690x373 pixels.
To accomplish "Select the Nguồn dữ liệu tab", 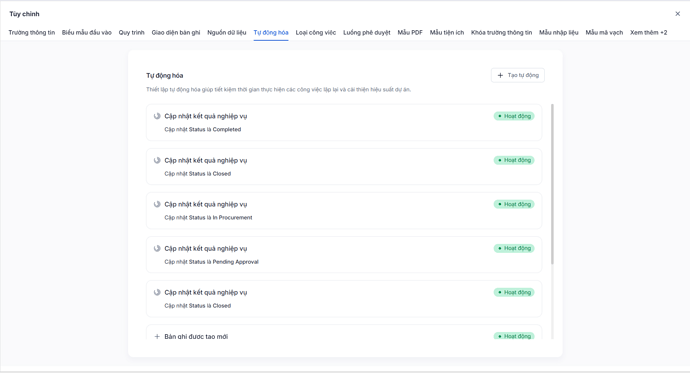I will click(227, 33).
